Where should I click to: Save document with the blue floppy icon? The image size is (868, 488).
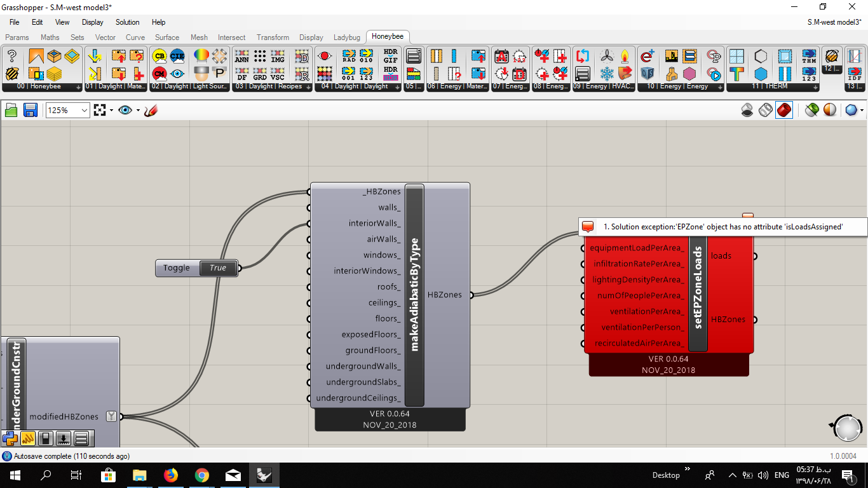(30, 111)
